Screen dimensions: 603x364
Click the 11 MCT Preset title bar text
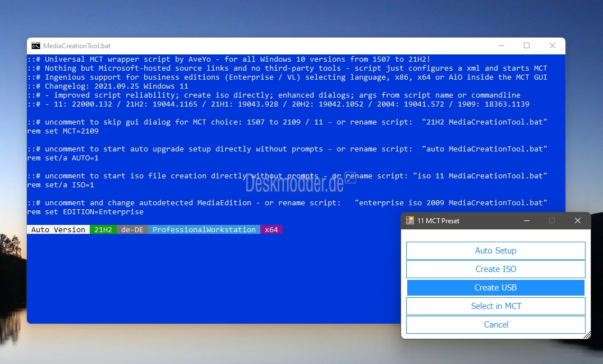[438, 221]
